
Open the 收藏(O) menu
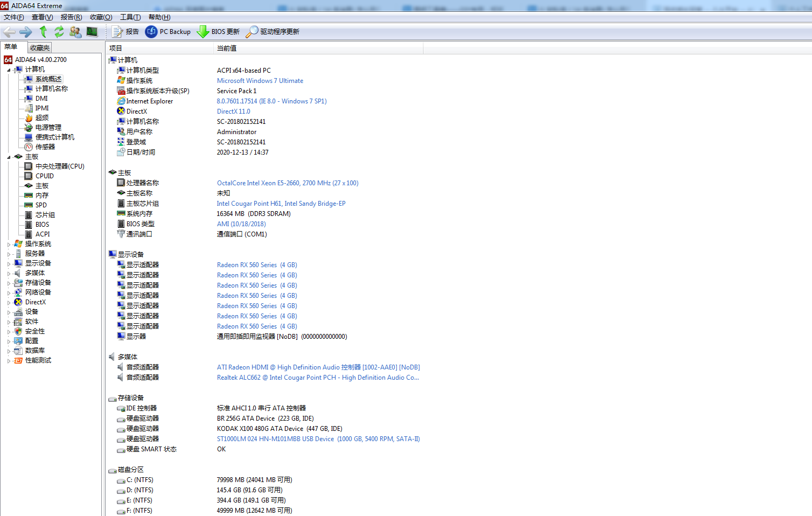(x=101, y=17)
